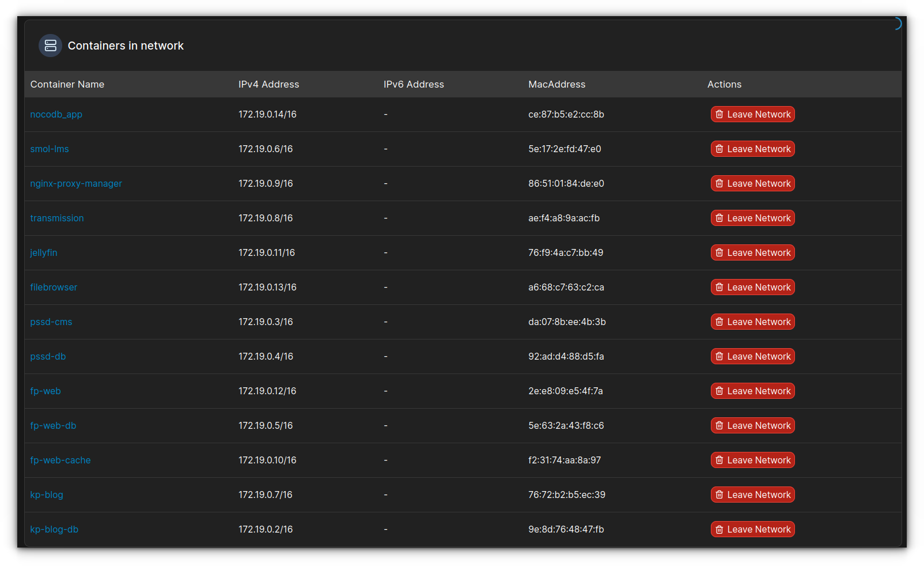Click the trash icon beside fp-web-cache's leave action
The image size is (924, 566).
[x=719, y=460]
